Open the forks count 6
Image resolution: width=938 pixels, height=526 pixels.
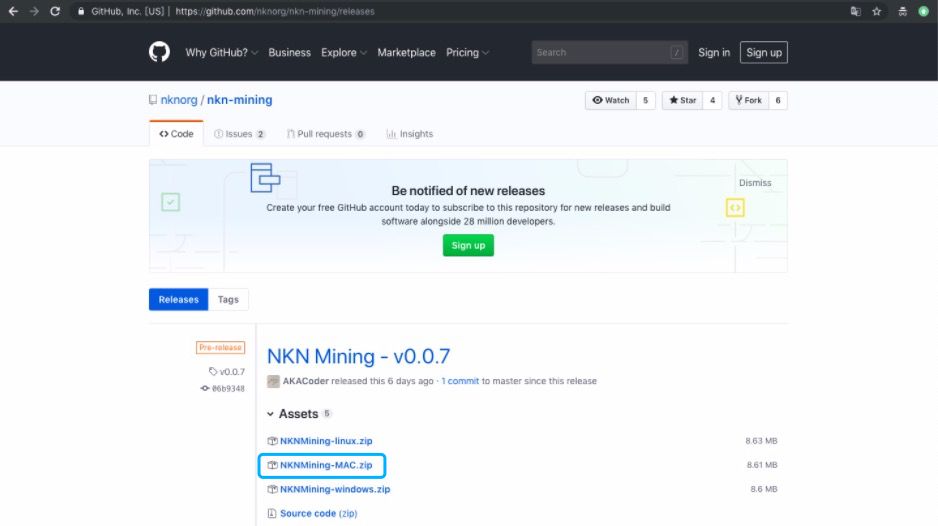[778, 101]
